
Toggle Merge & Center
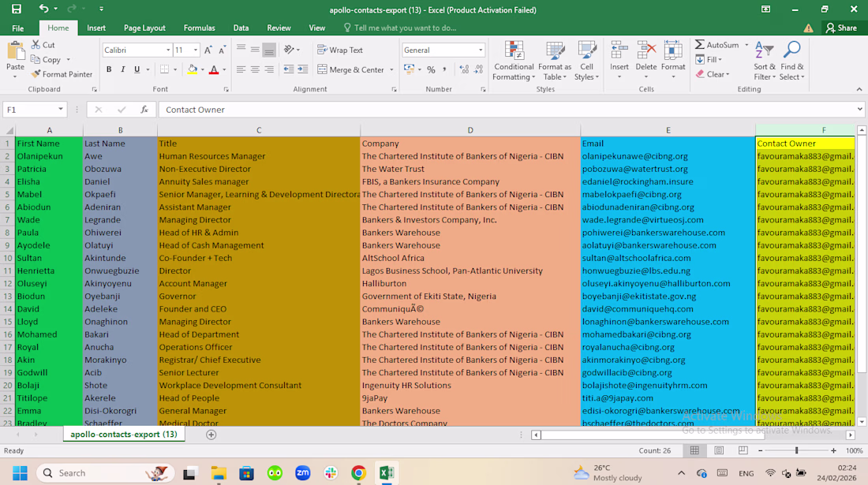351,69
